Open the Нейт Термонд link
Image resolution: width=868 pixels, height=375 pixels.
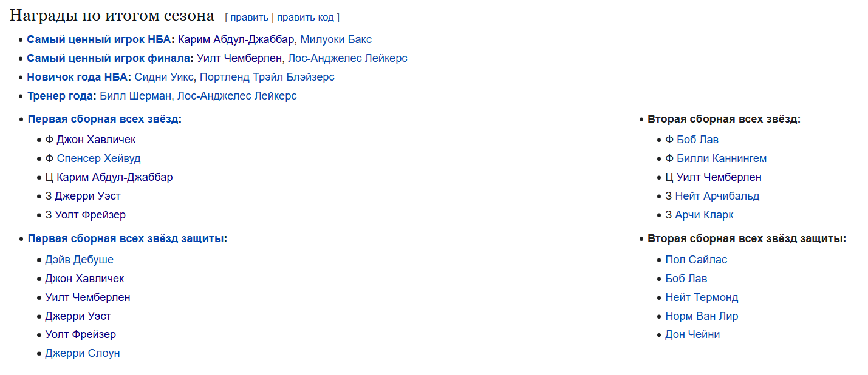tap(702, 297)
